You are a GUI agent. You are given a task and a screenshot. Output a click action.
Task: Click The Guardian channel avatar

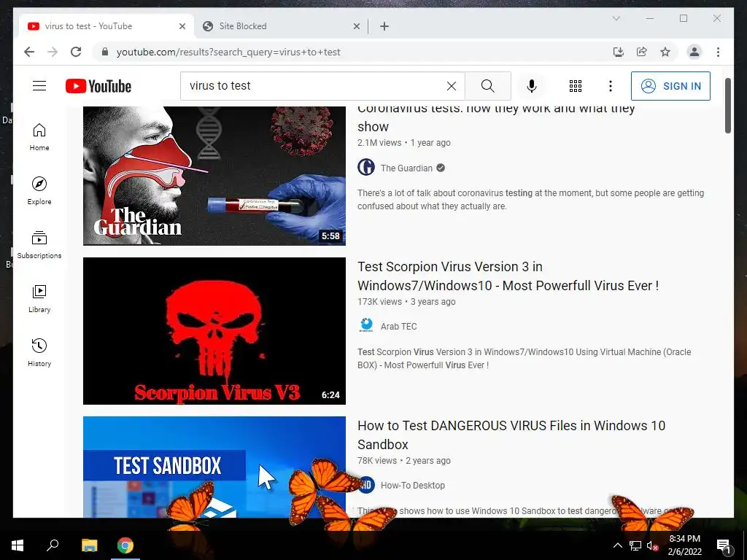366,167
